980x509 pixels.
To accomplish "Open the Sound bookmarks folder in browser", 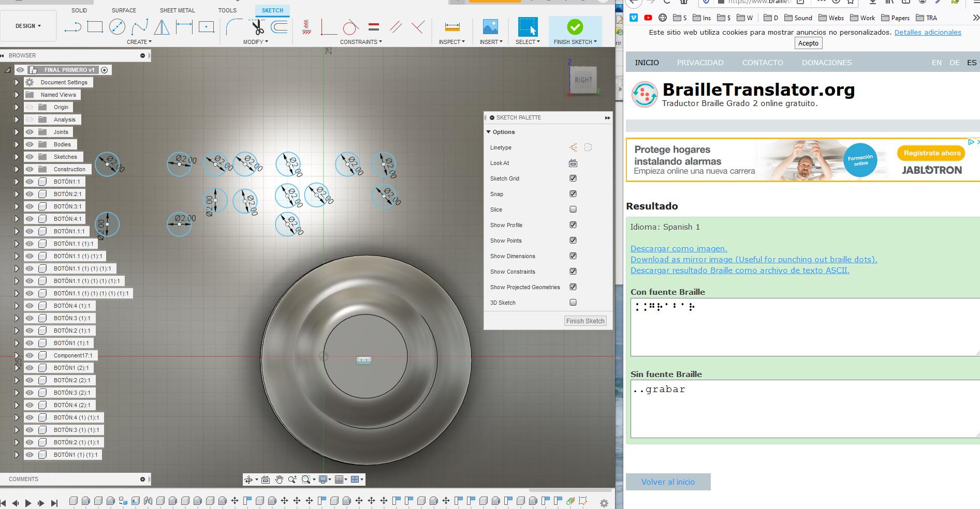I will coord(798,18).
